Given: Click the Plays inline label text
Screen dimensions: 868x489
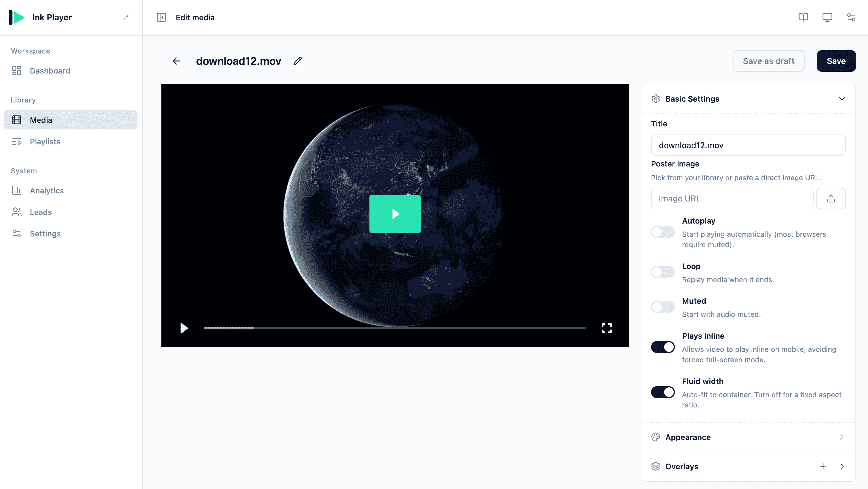Looking at the screenshot, I should click(703, 336).
